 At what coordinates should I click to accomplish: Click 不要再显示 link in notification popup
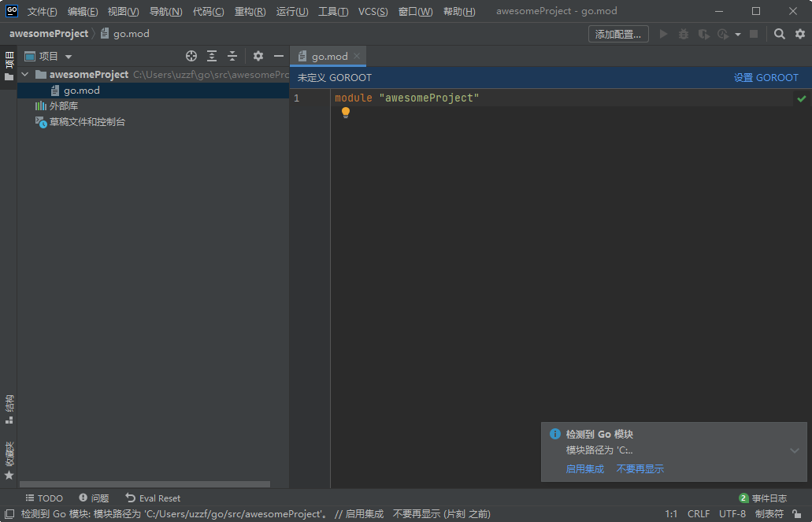(640, 468)
